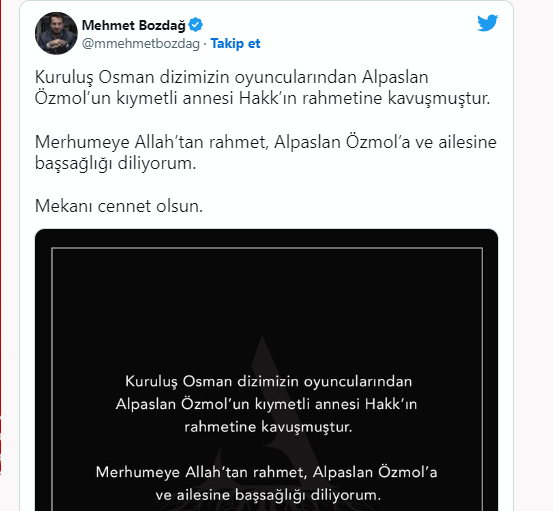This screenshot has height=511, width=553.
Task: Open the Mehmet Bozdağ display name link
Action: (134, 25)
